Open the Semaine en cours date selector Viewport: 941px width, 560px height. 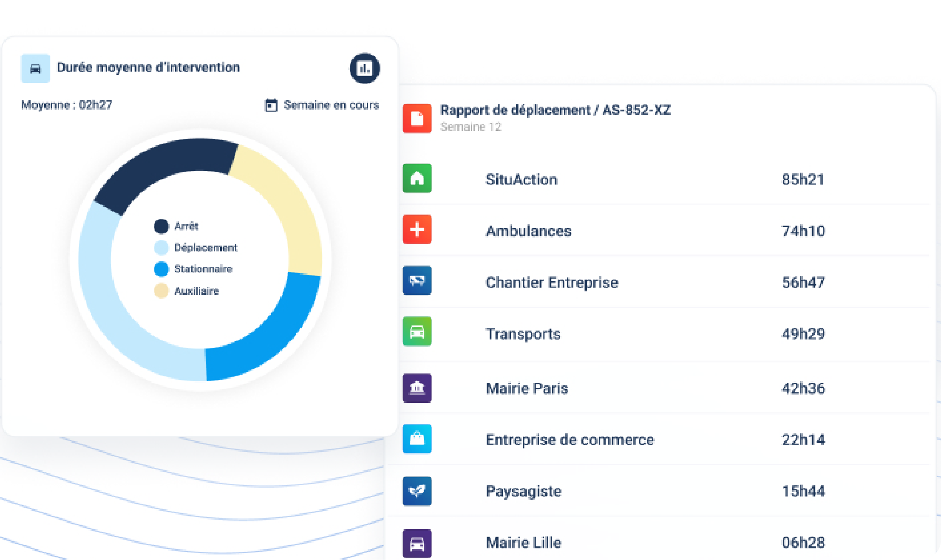tap(331, 105)
